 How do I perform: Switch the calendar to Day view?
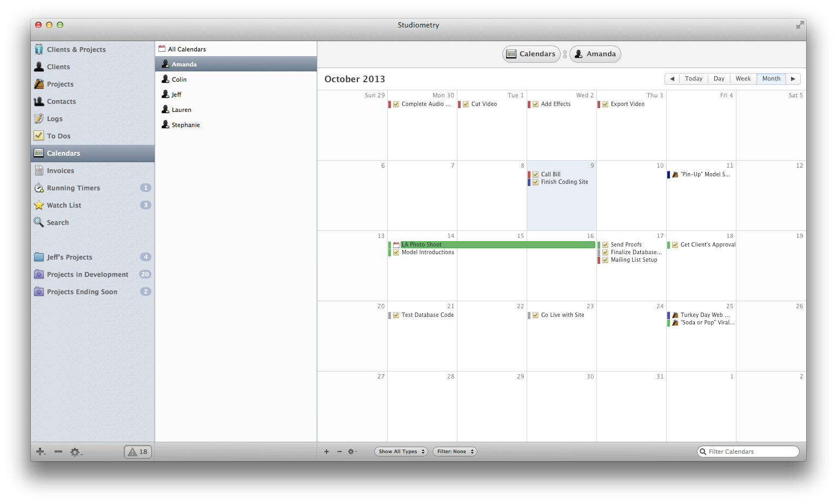pyautogui.click(x=719, y=78)
